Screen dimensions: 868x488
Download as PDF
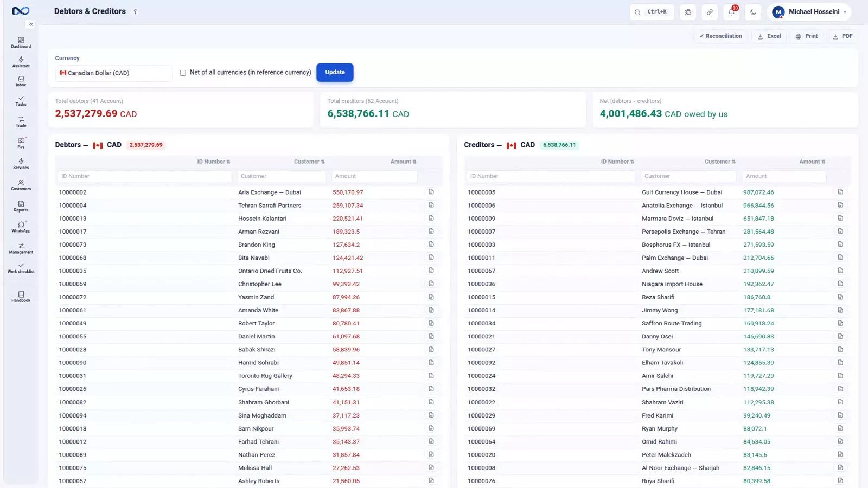click(x=843, y=36)
